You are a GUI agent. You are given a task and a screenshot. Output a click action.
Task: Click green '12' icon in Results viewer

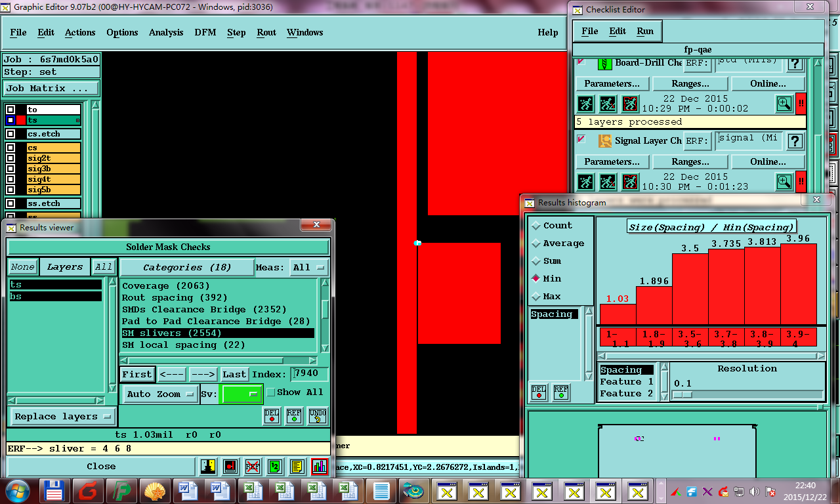(x=275, y=467)
